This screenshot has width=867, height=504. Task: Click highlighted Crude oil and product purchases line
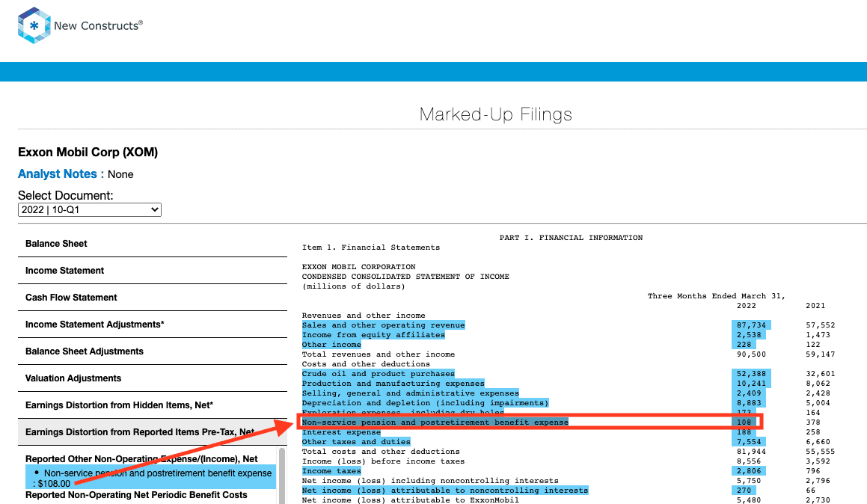[x=379, y=374]
